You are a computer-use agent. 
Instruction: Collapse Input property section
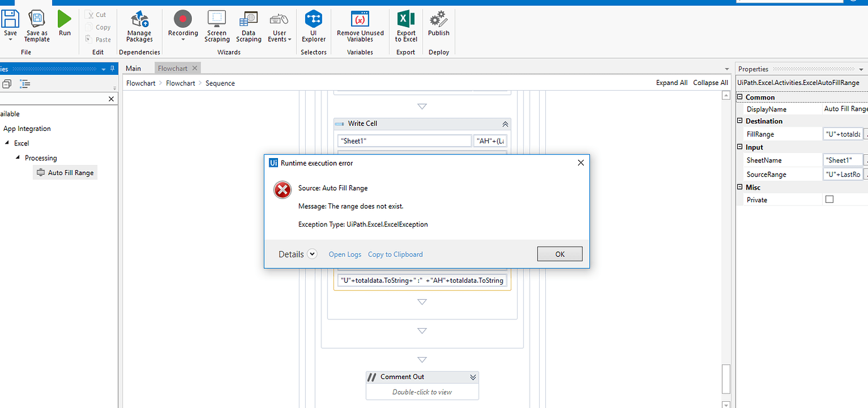tap(740, 147)
